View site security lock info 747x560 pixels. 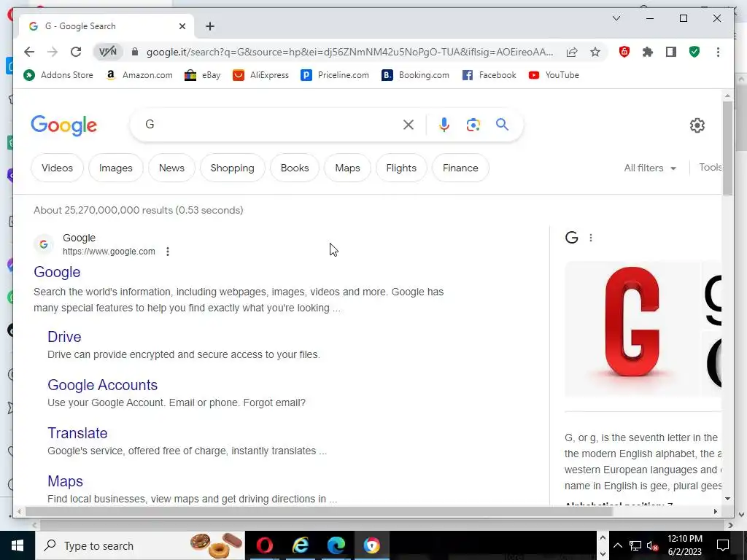click(x=135, y=52)
